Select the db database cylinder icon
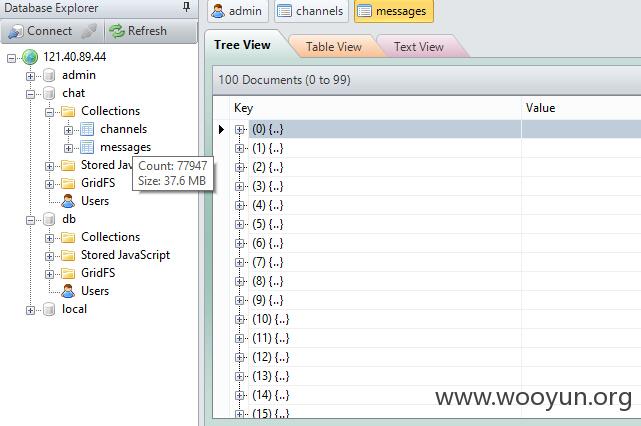Screen dimensions: 641x426 [x=49, y=219]
